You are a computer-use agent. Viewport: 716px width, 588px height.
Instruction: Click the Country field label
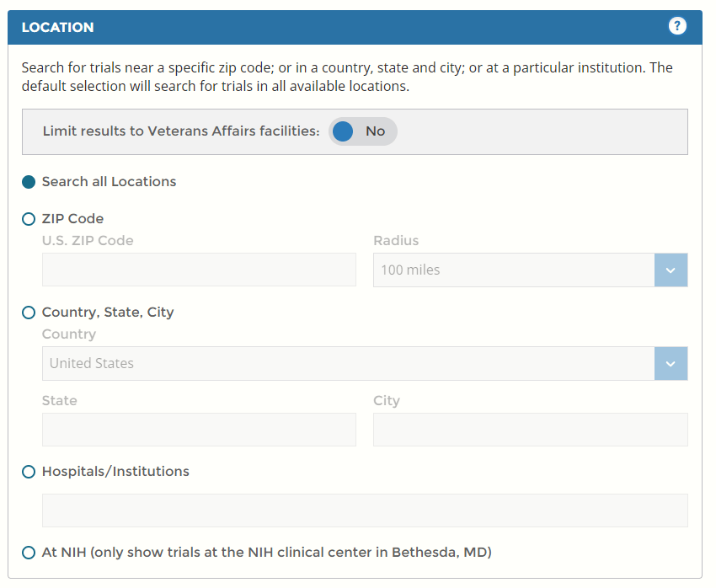click(x=69, y=334)
